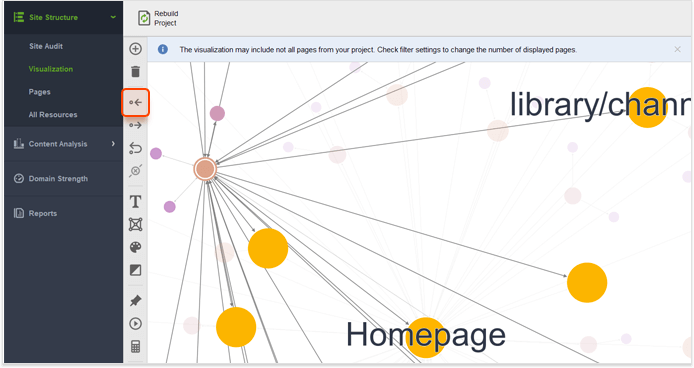
Task: Toggle the contrast half-square icon
Action: click(x=135, y=270)
